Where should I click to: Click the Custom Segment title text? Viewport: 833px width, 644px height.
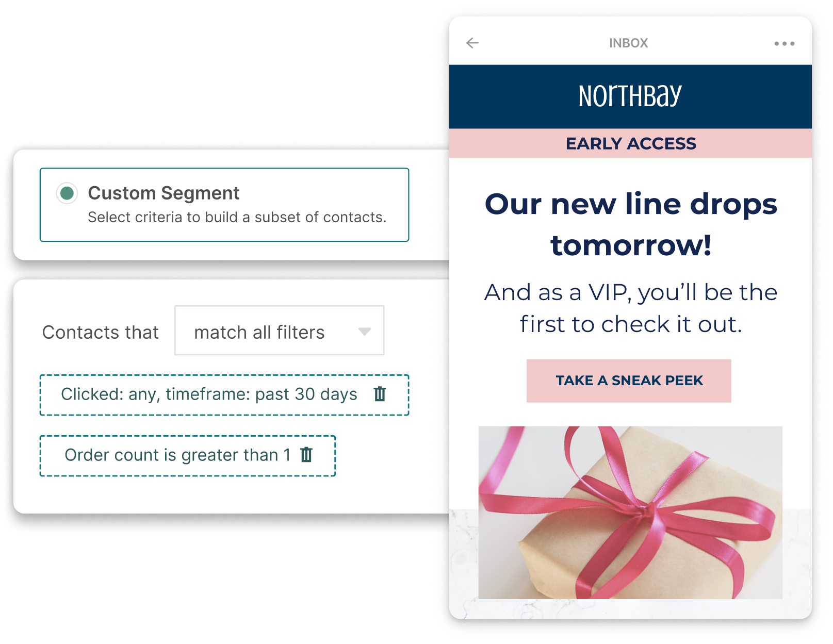coord(164,193)
